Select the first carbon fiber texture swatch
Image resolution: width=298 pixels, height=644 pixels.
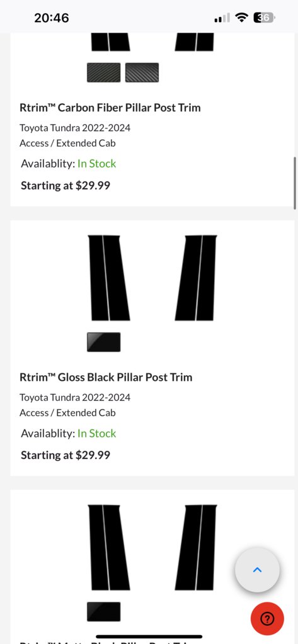(103, 72)
